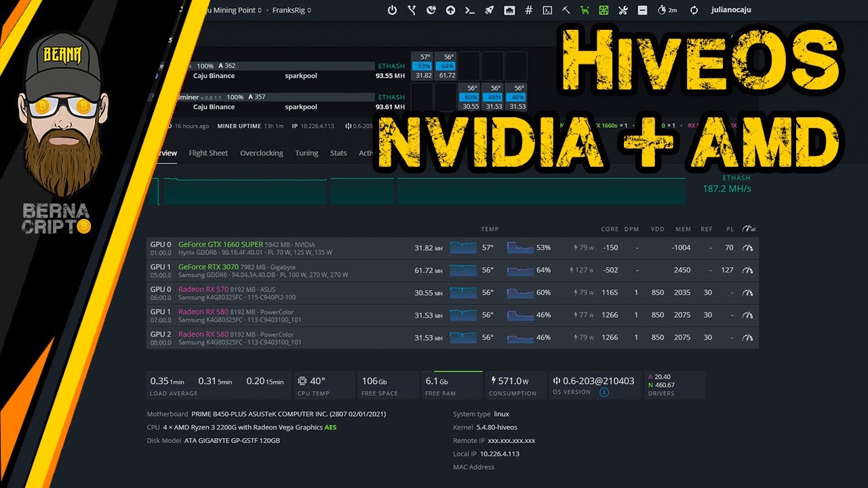868x488 pixels.
Task: Click the 56° 60% 30.55 GPU tile
Action: pyautogui.click(x=470, y=97)
